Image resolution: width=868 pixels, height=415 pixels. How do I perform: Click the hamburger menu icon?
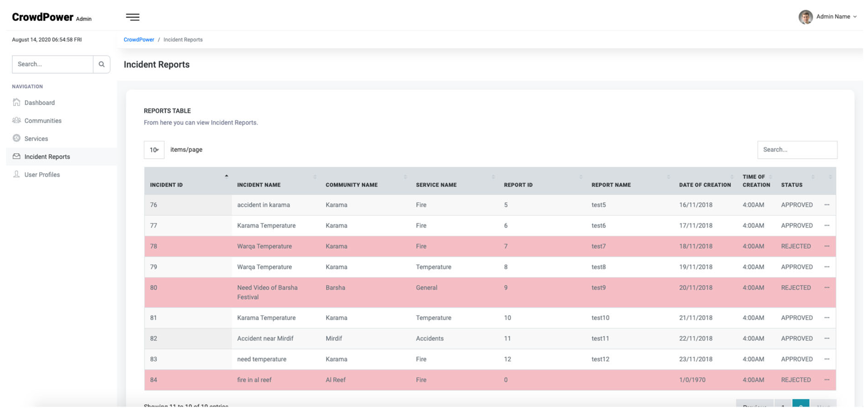132,17
